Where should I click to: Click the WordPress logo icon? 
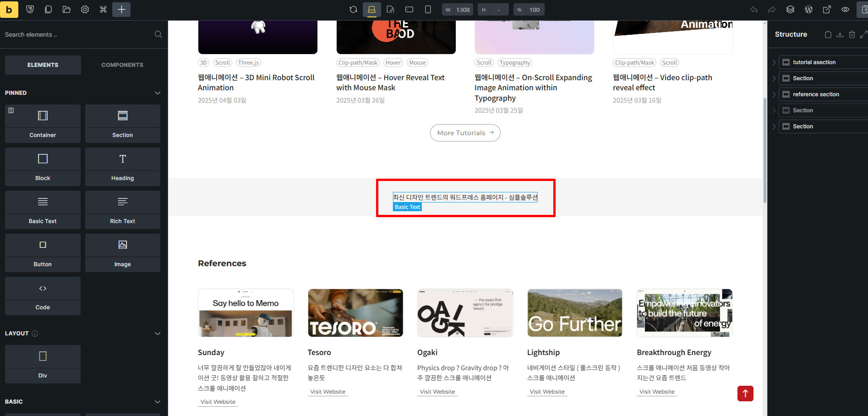tap(808, 10)
